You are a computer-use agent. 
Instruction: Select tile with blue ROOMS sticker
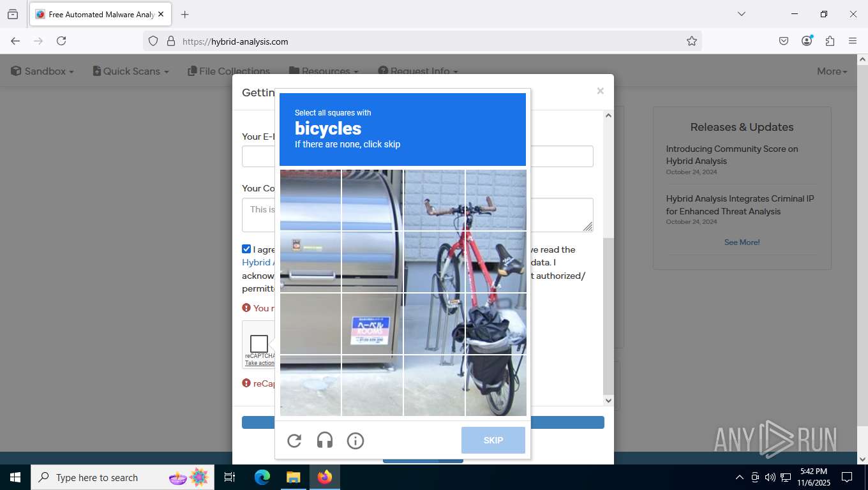pos(372,323)
